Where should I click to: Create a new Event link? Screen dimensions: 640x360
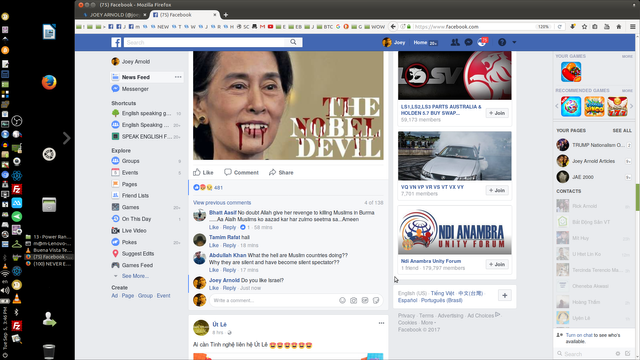(163, 296)
